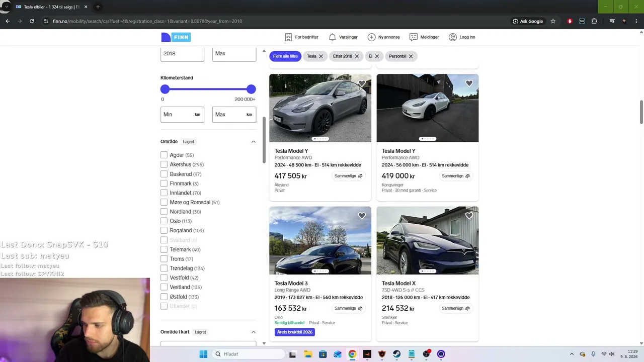This screenshot has width=644, height=362.
Task: Close the Tesla elbiler browser tab
Action: point(86,7)
